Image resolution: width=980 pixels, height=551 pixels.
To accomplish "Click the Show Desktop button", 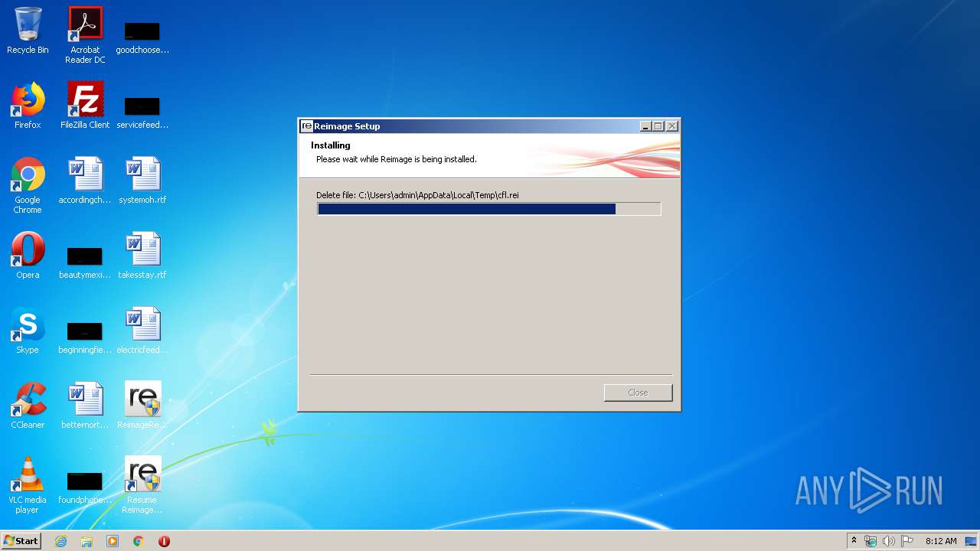I will [972, 541].
